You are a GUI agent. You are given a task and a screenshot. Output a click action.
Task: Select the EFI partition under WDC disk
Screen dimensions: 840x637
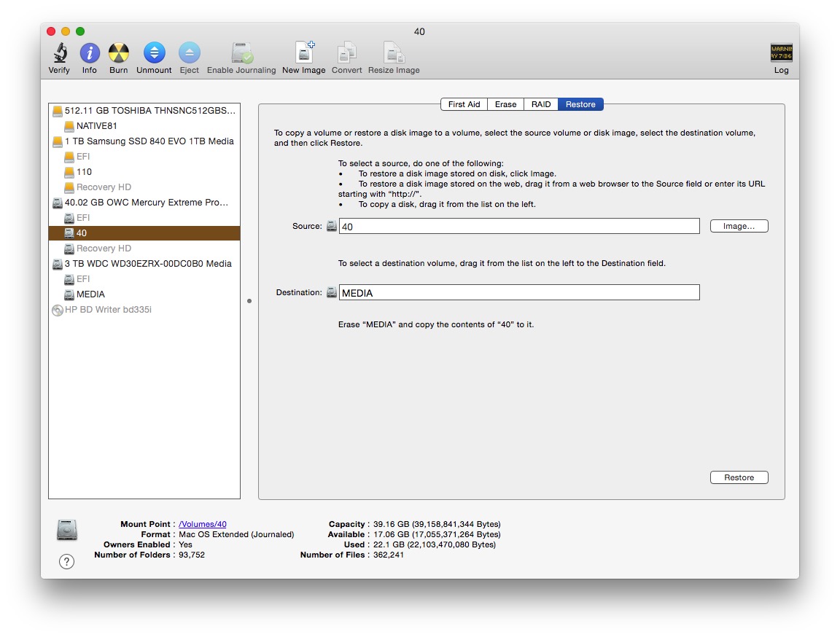pos(144,279)
